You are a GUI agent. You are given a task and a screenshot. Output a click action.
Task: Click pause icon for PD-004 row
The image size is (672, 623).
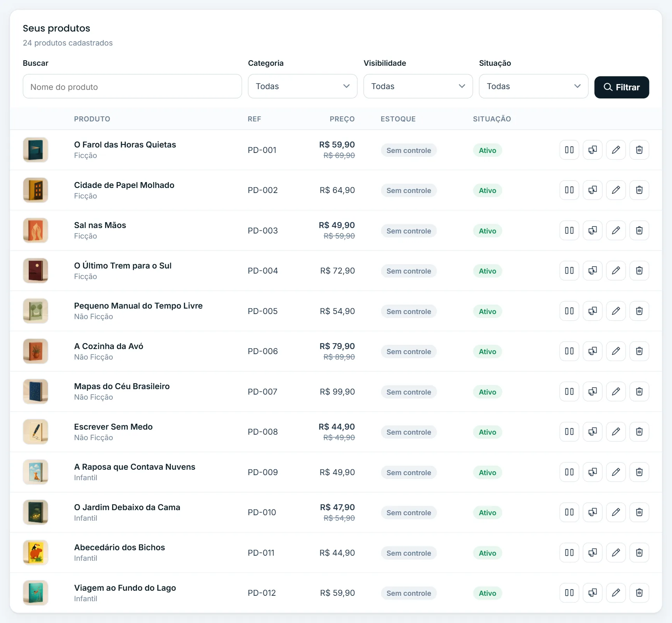pyautogui.click(x=569, y=270)
